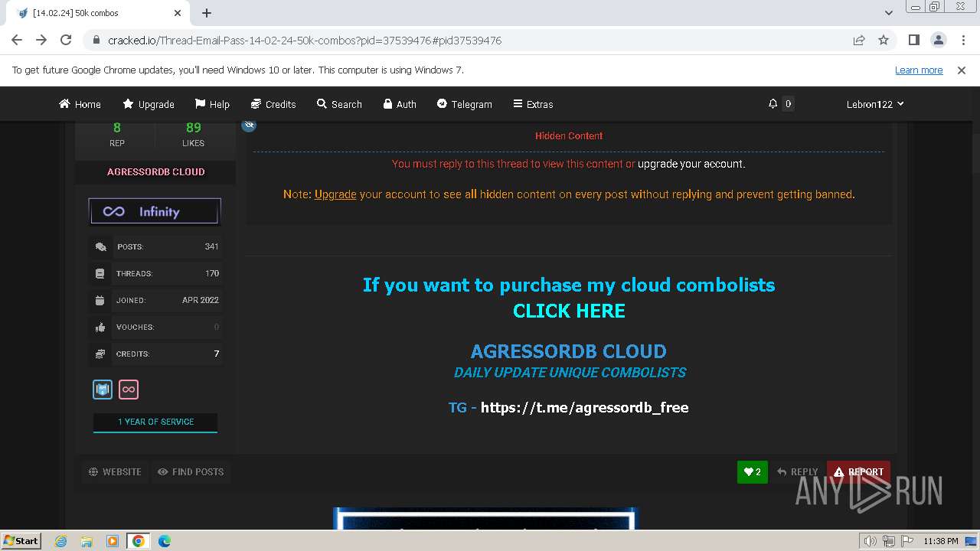Click the address bar URL
The image size is (980, 551).
(305, 40)
